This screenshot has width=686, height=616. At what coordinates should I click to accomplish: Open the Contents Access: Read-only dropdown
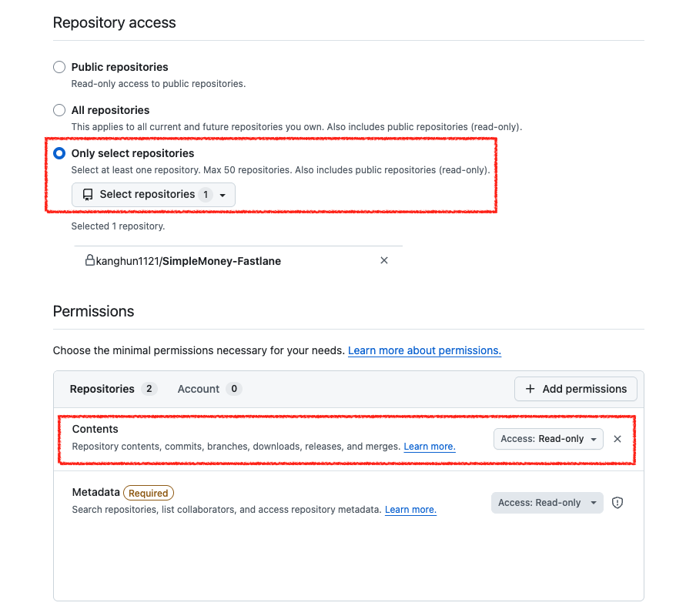click(548, 439)
